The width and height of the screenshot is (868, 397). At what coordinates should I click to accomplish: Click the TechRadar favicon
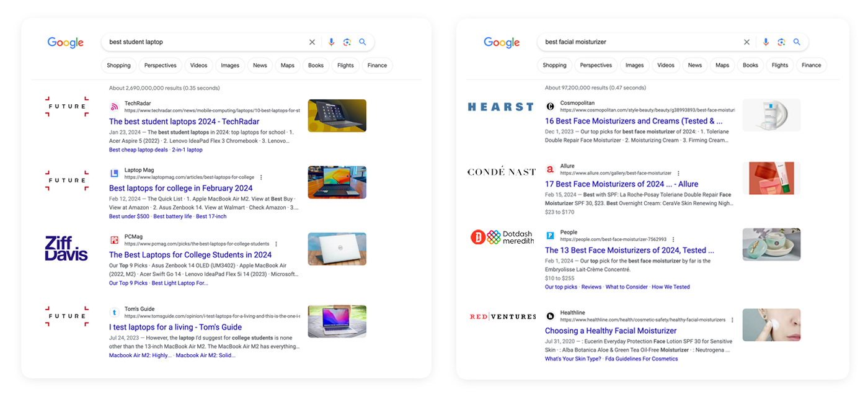(x=114, y=107)
